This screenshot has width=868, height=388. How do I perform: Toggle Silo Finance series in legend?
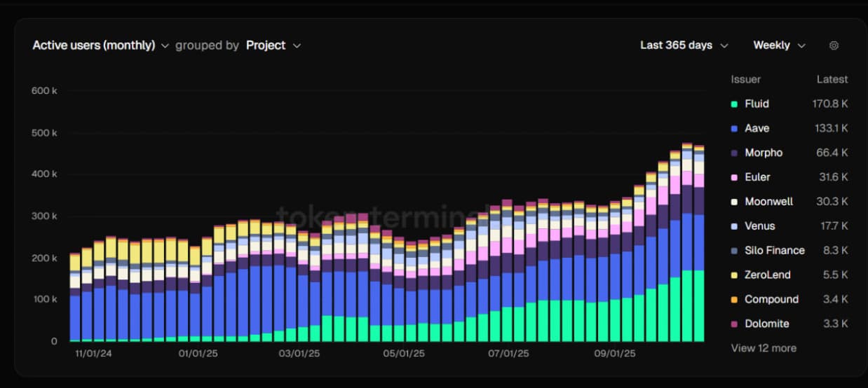(774, 251)
